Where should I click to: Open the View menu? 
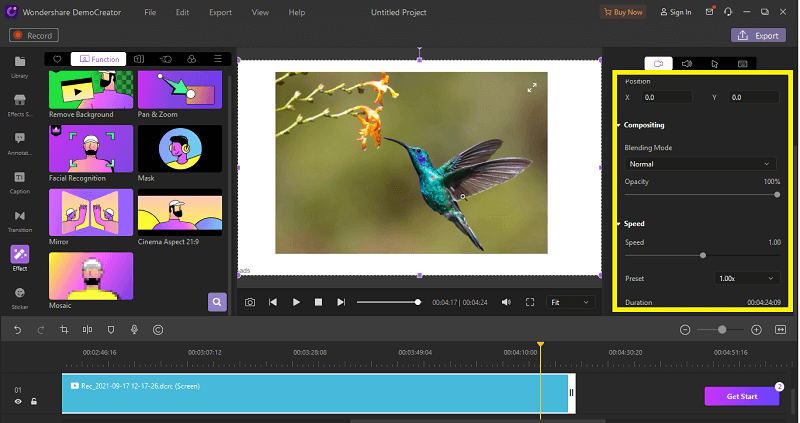[x=260, y=12]
